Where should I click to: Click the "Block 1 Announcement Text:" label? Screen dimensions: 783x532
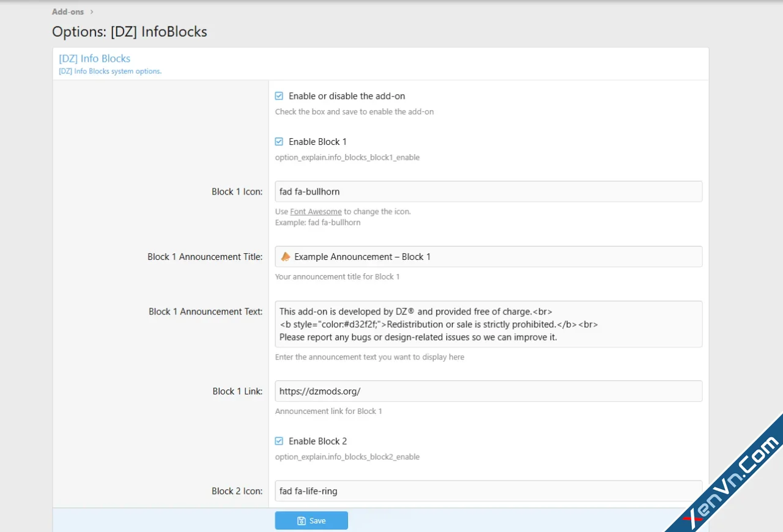coord(206,311)
